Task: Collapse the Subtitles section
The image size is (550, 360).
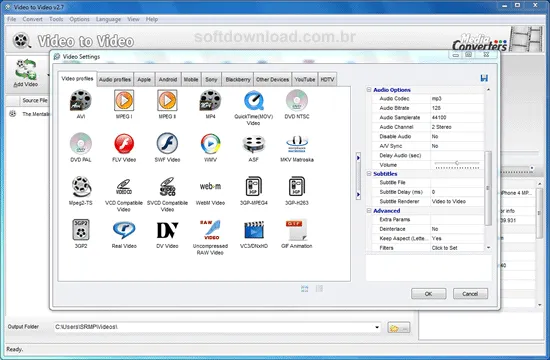Action: pyautogui.click(x=369, y=174)
